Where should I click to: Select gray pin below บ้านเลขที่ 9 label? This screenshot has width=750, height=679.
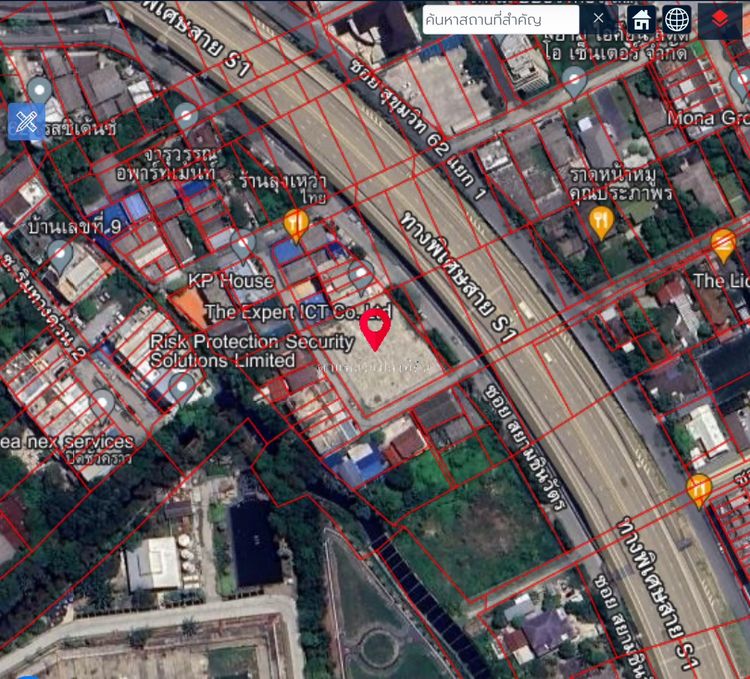(x=61, y=256)
